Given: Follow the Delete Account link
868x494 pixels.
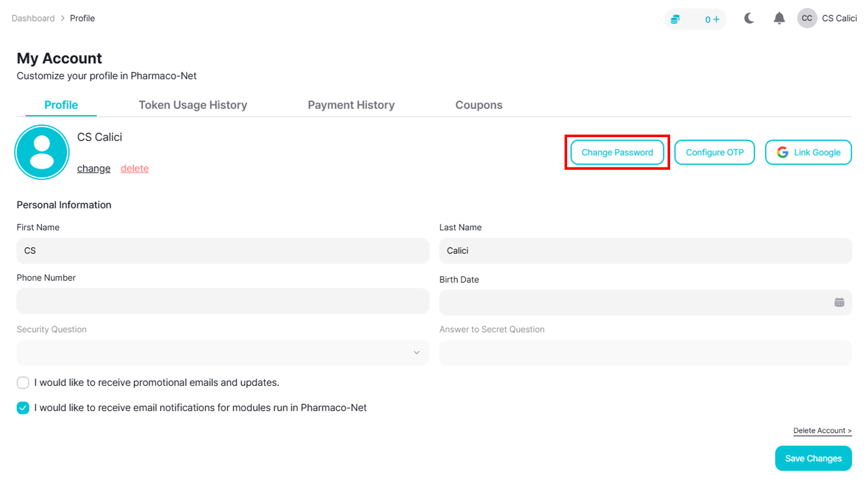Looking at the screenshot, I should click(x=822, y=431).
